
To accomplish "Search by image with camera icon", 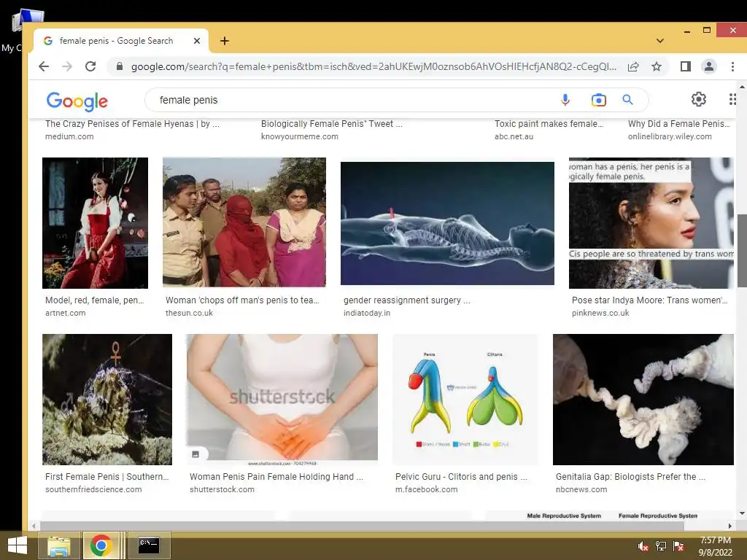I will (x=599, y=100).
